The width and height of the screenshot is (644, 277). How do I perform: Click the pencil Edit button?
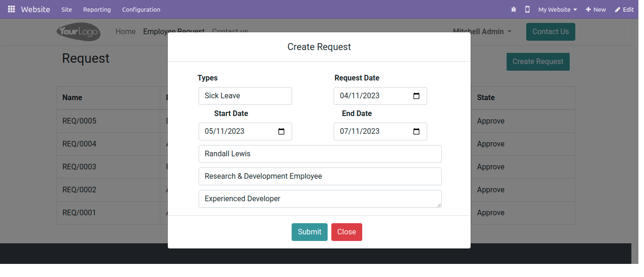point(624,9)
